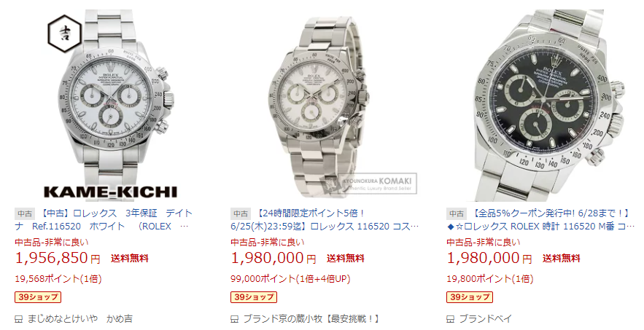Click the shop icon beside ブランド京の蔵小牧
Screen dimensions: 644x330
pos(235,319)
